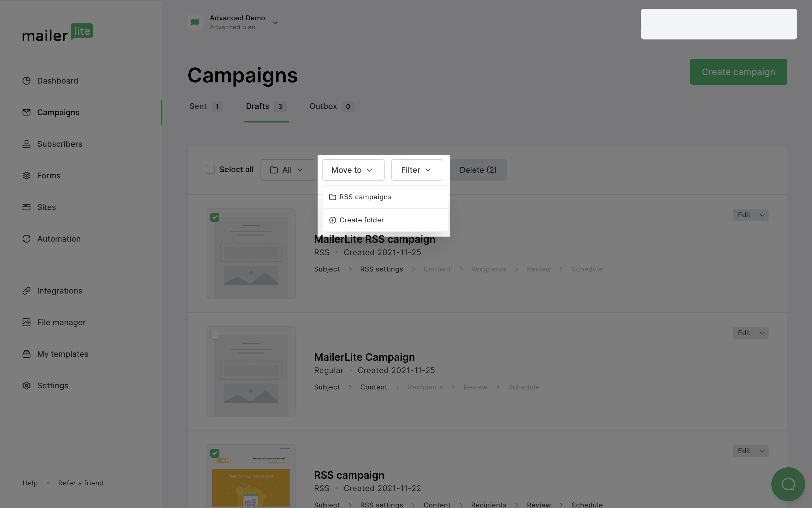Screen dimensions: 812x508
Task: Go to Content step of MailerLite Campaign
Action: pyautogui.click(x=374, y=387)
